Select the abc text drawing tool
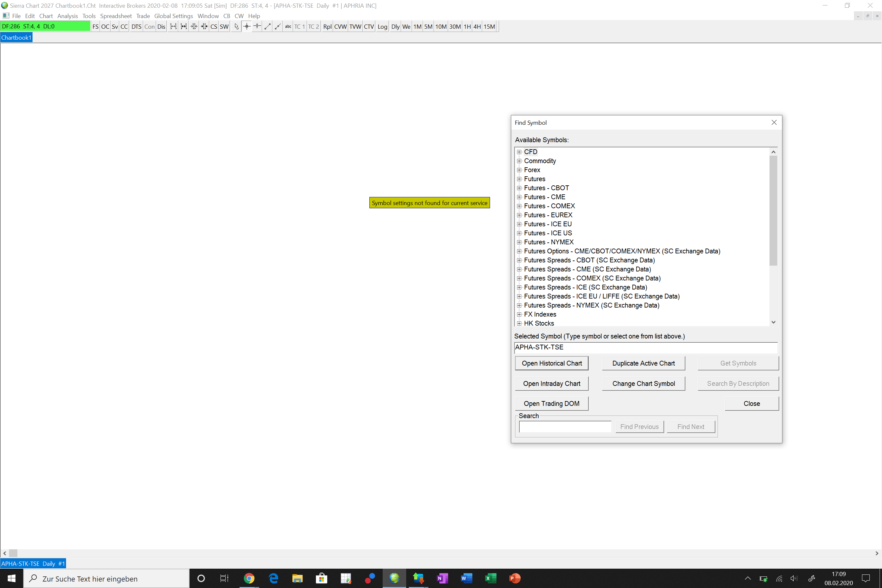The height and width of the screenshot is (588, 882). 288,27
